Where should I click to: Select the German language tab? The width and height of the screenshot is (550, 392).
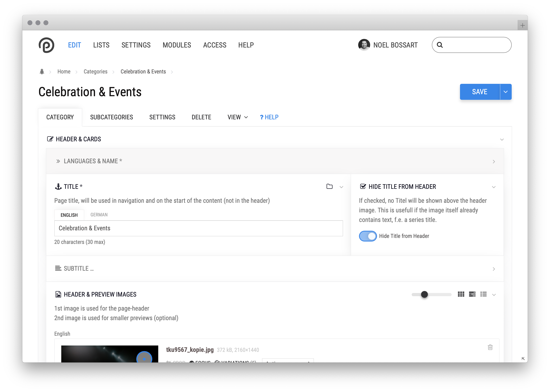coord(99,215)
